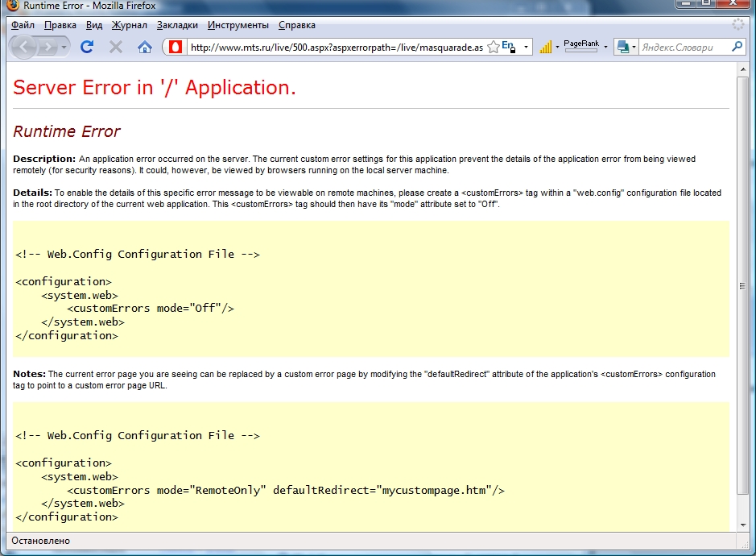
Task: Go to the Home page icon
Action: (145, 47)
